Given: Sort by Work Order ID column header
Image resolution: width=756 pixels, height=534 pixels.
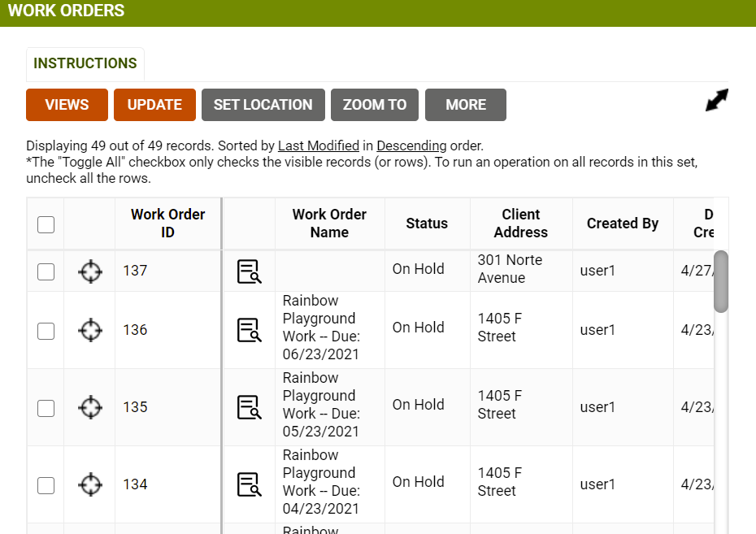Looking at the screenshot, I should pyautogui.click(x=167, y=224).
